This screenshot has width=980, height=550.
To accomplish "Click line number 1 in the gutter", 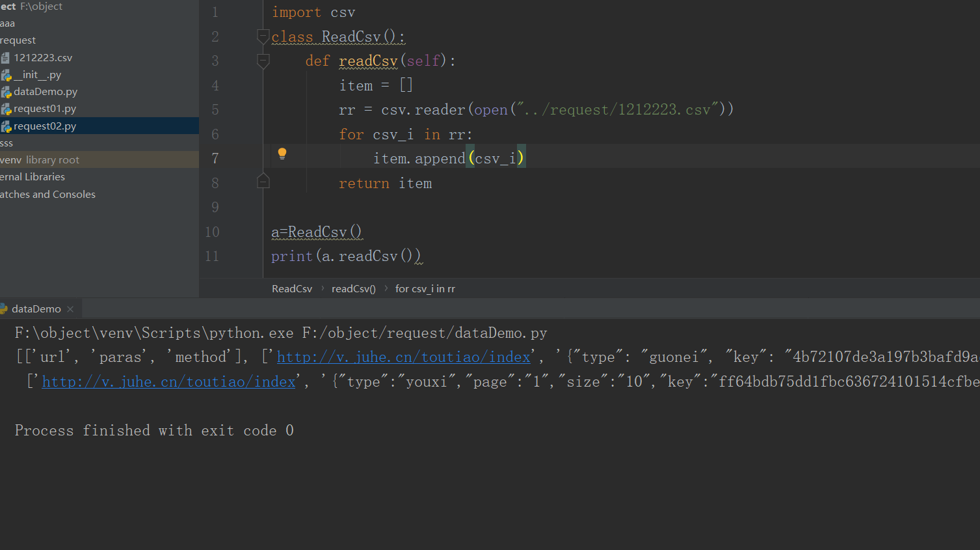I will [215, 12].
